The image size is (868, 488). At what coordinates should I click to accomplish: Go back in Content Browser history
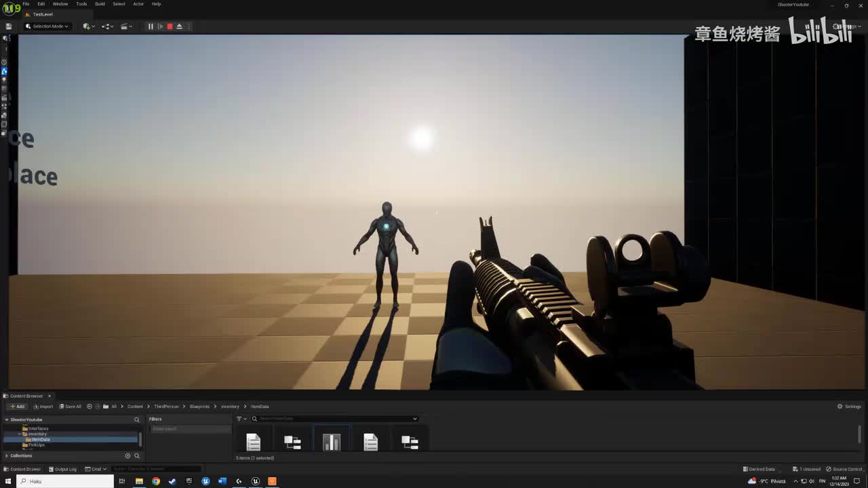[90, 407]
